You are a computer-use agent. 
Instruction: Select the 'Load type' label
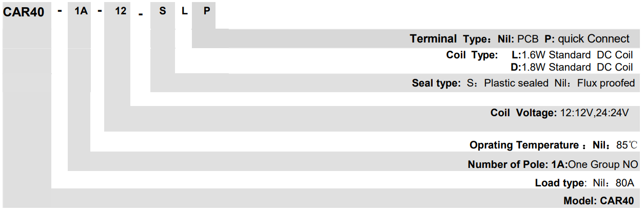click(x=559, y=183)
